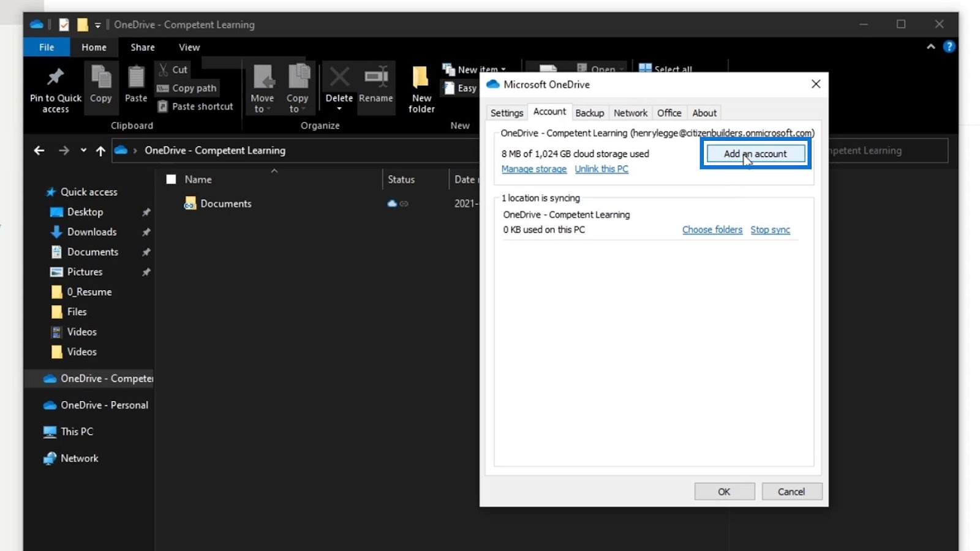Click the Add an account button
This screenshot has height=551, width=980.
(x=755, y=154)
